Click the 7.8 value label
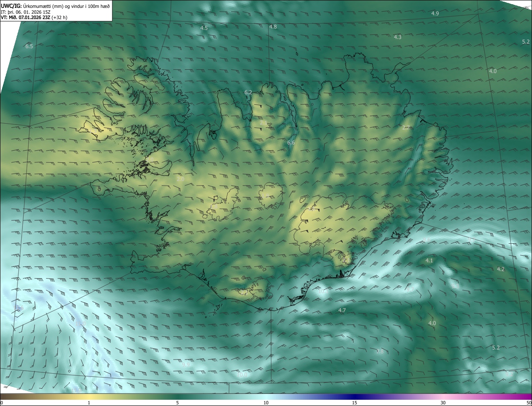 [379, 352]
